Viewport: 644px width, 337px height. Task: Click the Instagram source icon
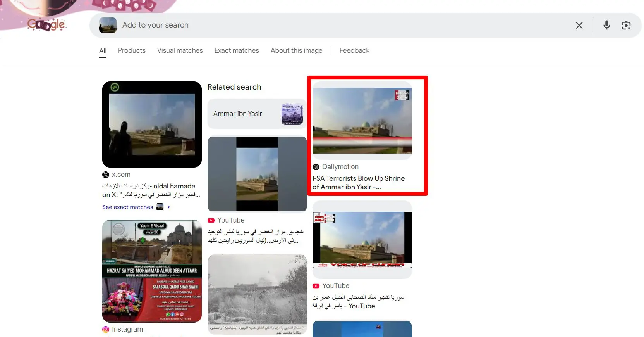tap(106, 329)
